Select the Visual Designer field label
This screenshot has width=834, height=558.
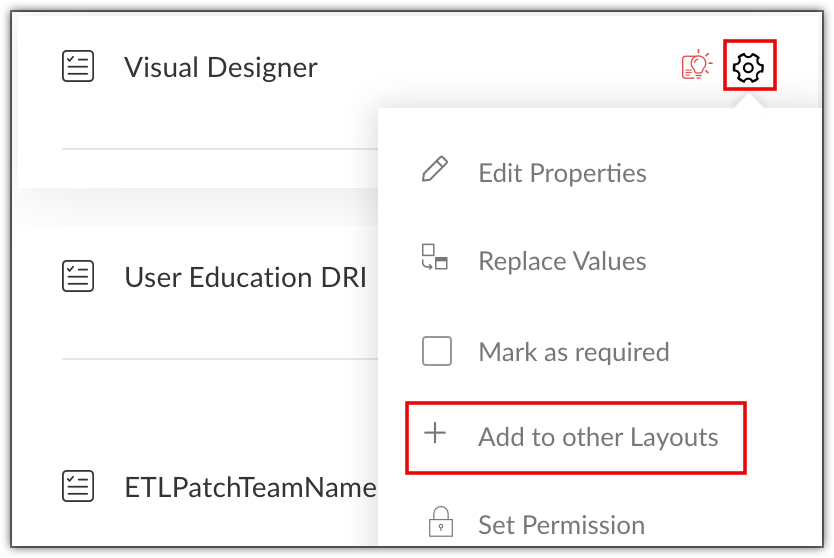coord(221,67)
